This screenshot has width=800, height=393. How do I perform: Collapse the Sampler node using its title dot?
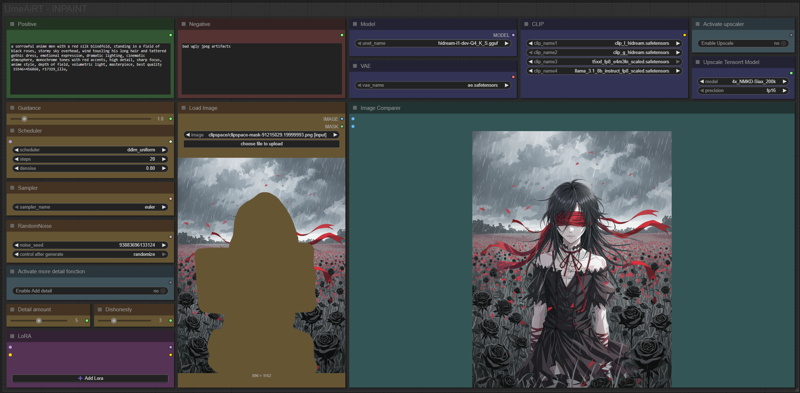point(12,188)
